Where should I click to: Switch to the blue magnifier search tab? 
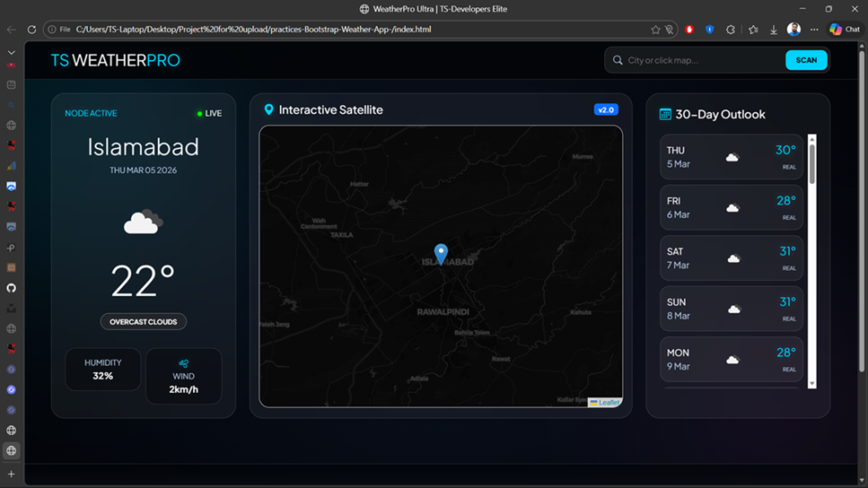click(11, 105)
